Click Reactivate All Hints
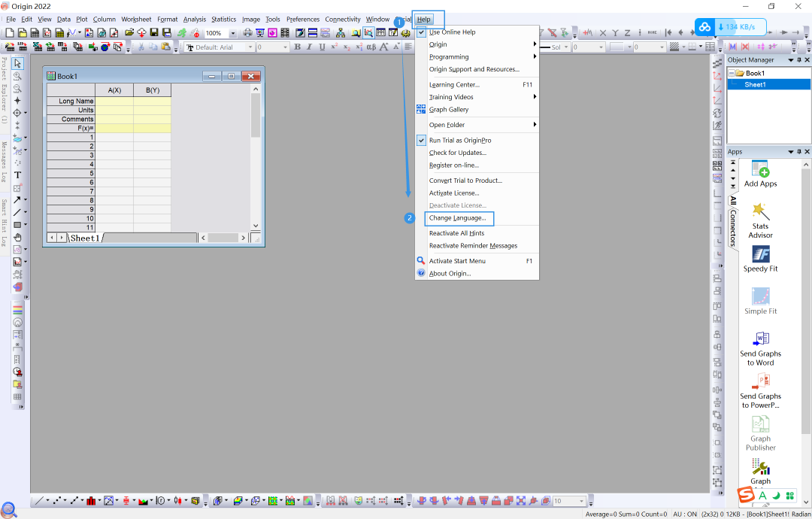This screenshot has height=519, width=812. (x=457, y=233)
